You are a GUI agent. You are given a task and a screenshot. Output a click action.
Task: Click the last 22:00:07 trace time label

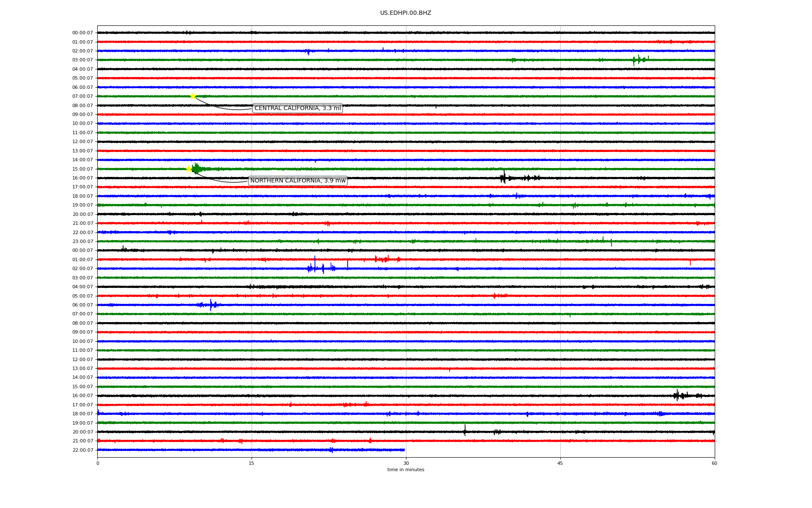(x=82, y=450)
